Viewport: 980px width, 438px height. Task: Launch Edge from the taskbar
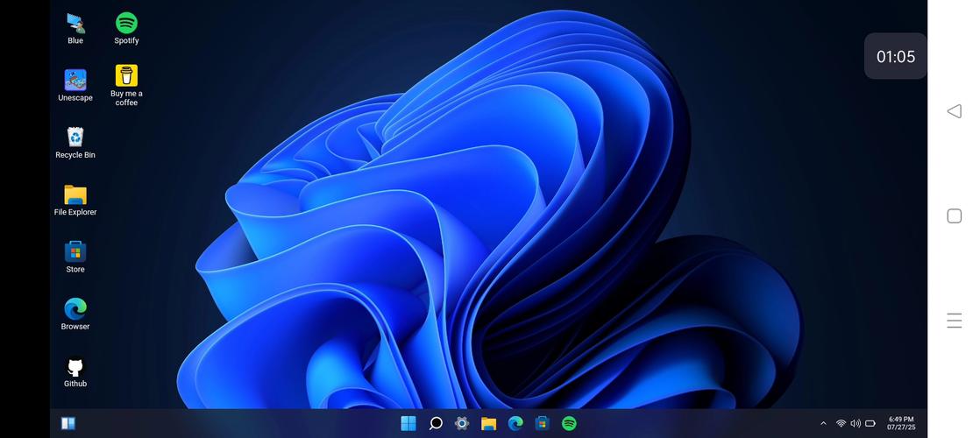515,424
